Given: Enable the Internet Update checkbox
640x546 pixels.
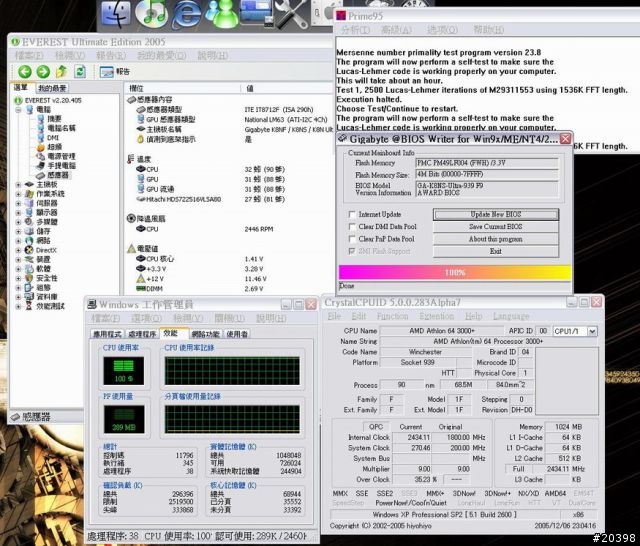Looking at the screenshot, I should [x=352, y=214].
